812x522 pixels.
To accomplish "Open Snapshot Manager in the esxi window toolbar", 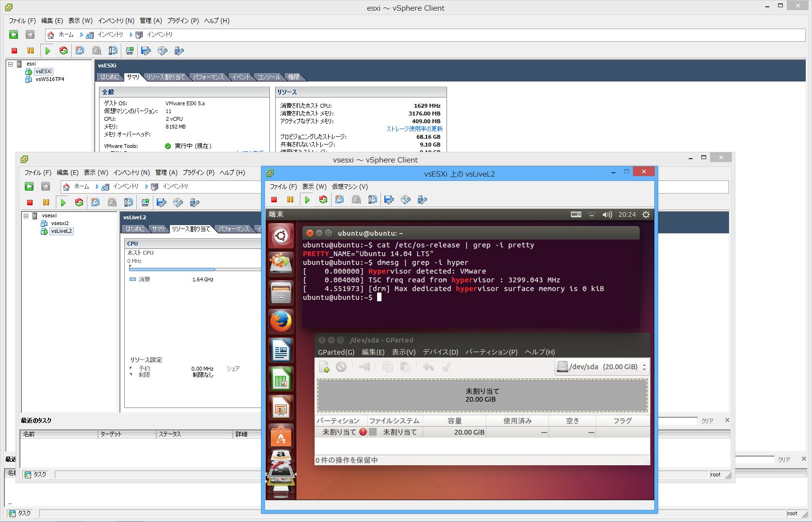I will click(113, 50).
